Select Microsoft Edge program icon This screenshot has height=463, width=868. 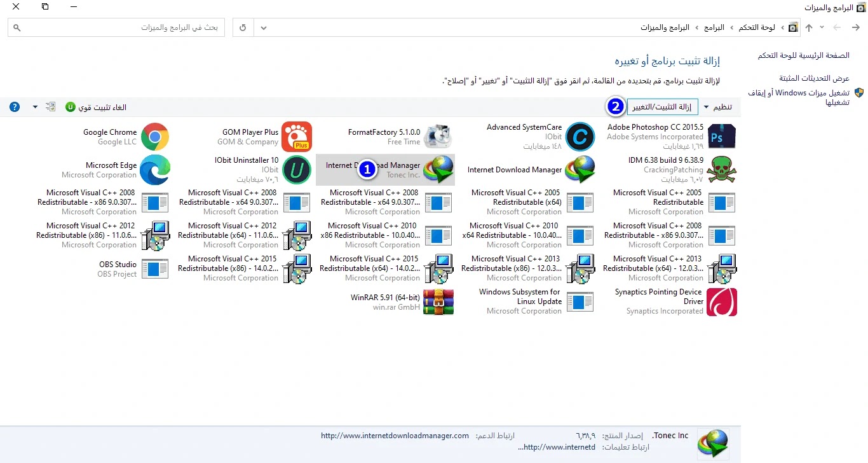click(x=155, y=170)
